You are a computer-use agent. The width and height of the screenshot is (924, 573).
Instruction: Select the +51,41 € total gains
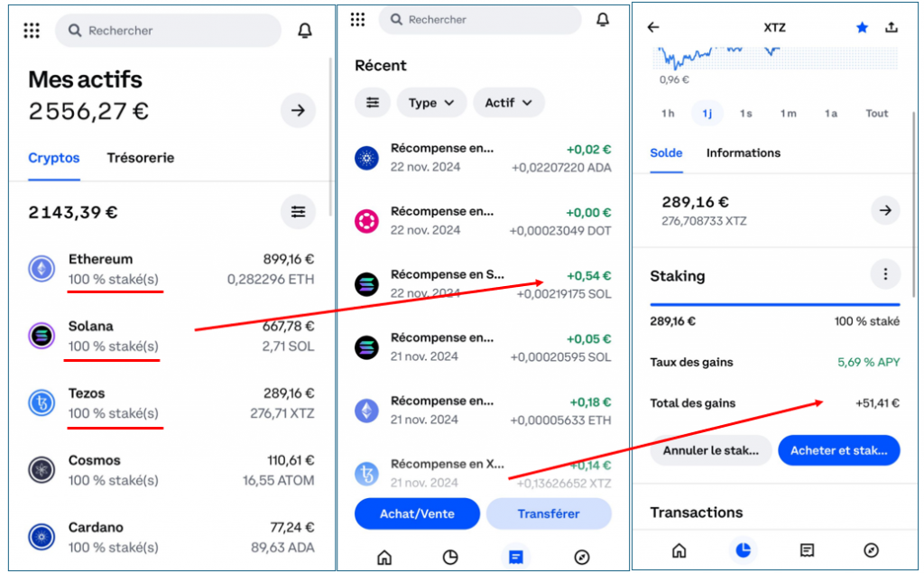click(x=877, y=403)
